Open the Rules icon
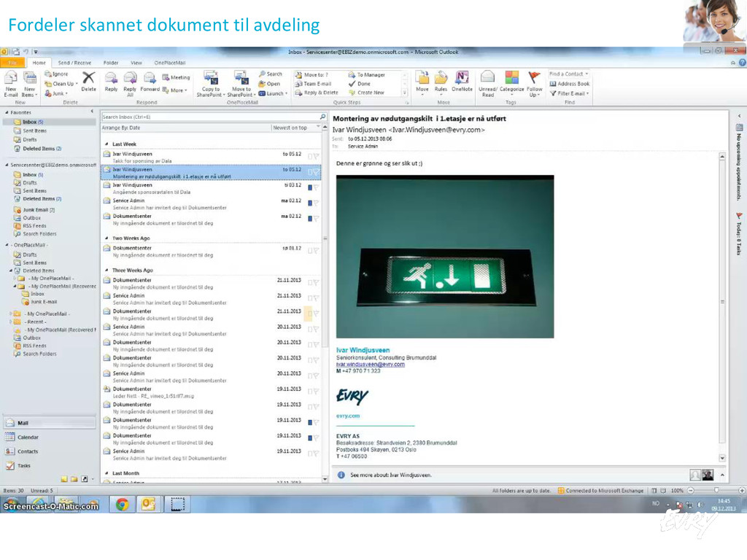This screenshot has height=560, width=747. (x=441, y=77)
